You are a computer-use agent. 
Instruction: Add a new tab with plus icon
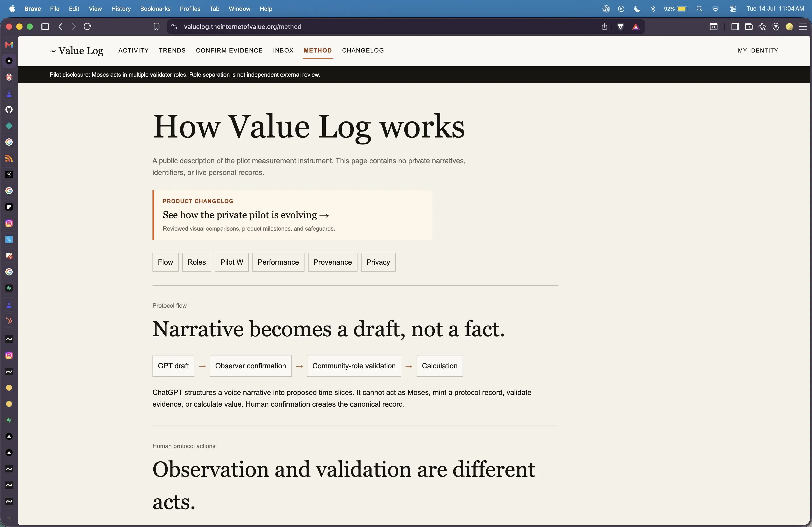coord(9,518)
